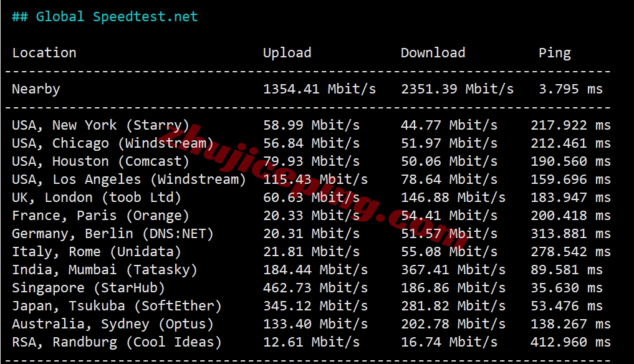Click the "USA, New York (Starry)" row
Image resolution: width=634 pixels, height=364 pixels.
100,125
